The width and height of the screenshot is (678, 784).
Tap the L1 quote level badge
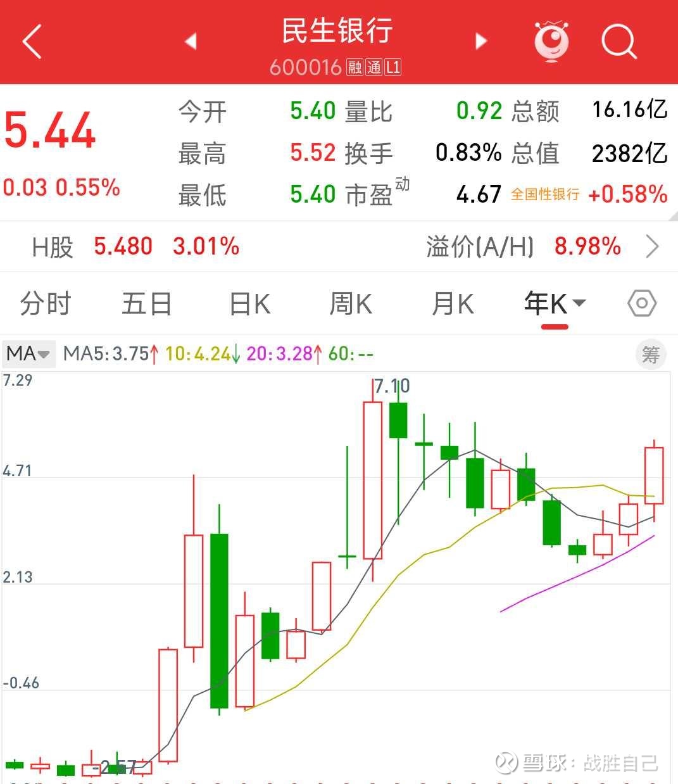[x=393, y=67]
